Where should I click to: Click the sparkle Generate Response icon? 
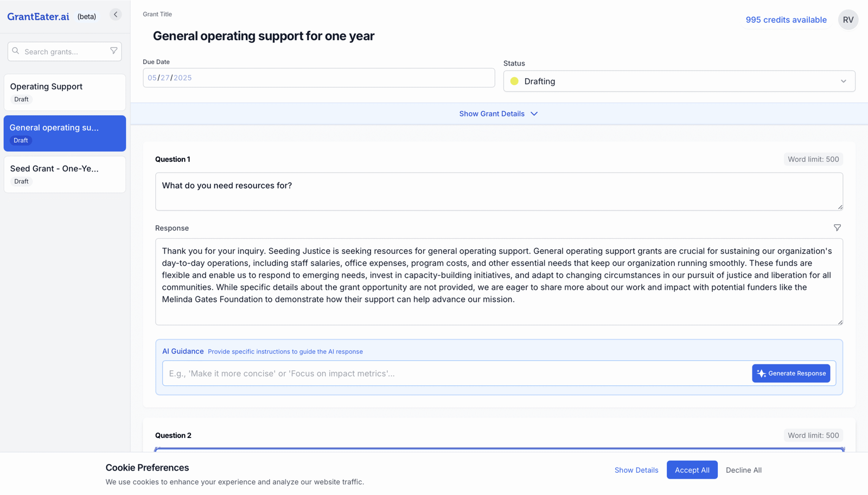(761, 373)
